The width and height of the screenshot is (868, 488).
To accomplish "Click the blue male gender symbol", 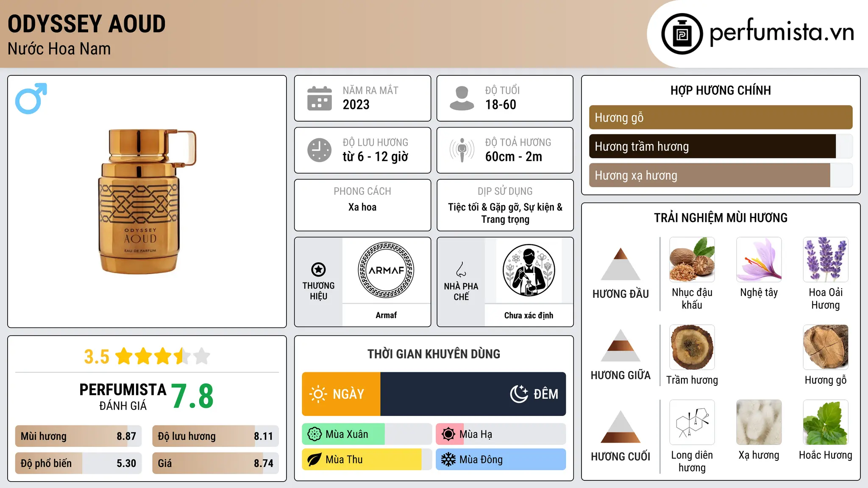I will coord(31,98).
